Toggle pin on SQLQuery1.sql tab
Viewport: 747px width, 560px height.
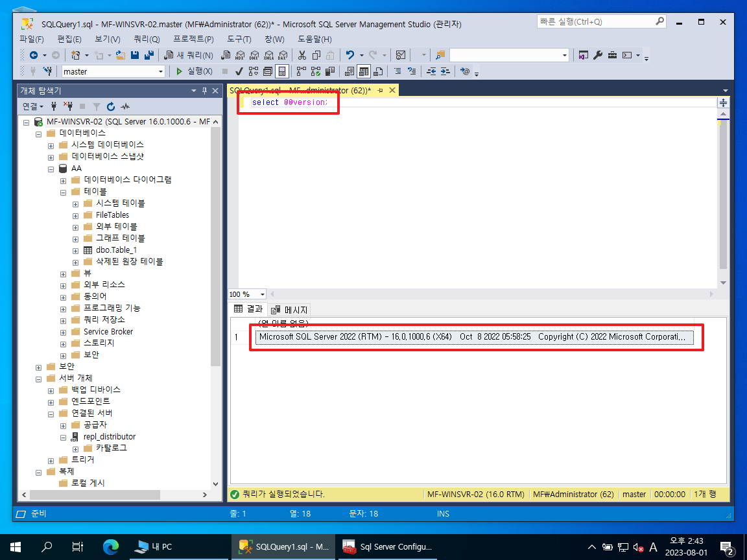pyautogui.click(x=380, y=90)
